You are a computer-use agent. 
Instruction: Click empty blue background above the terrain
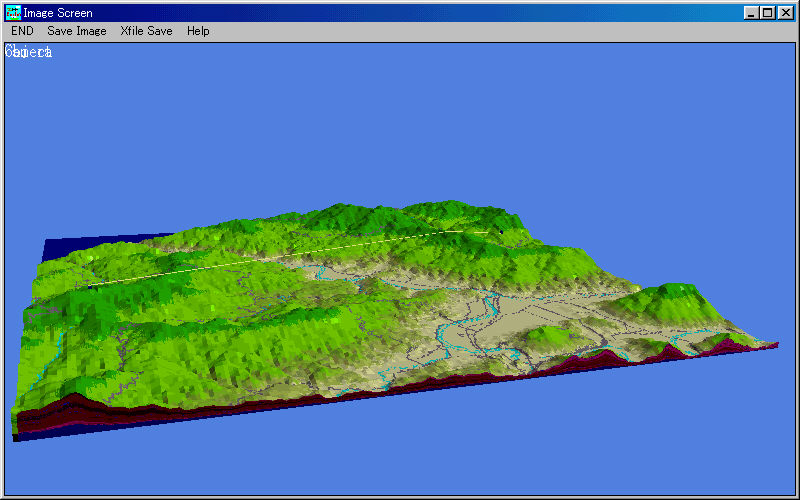400,120
